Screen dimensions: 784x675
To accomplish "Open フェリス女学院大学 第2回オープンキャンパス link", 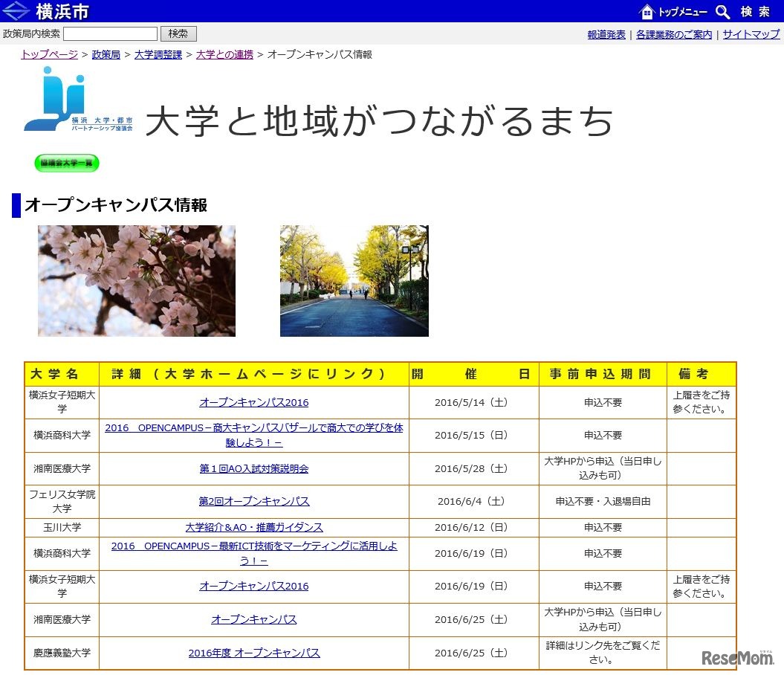I will point(255,501).
